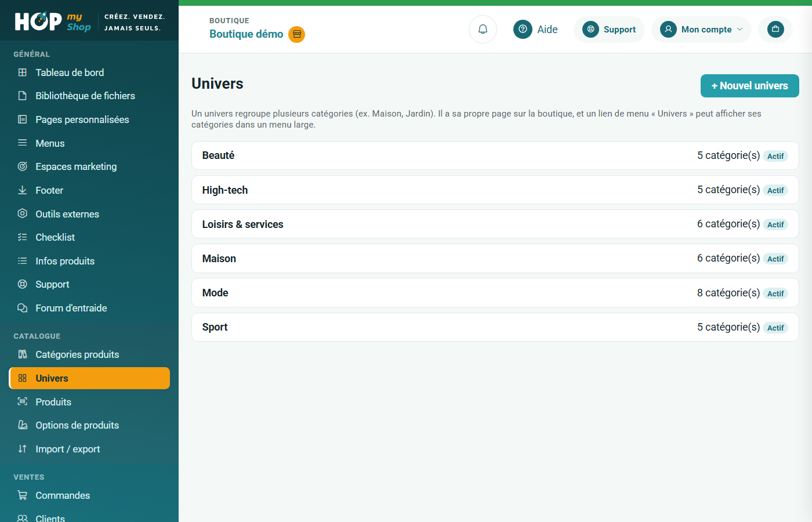Click the Espaces marketing target icon
Viewport: 812px width, 522px height.
23,166
